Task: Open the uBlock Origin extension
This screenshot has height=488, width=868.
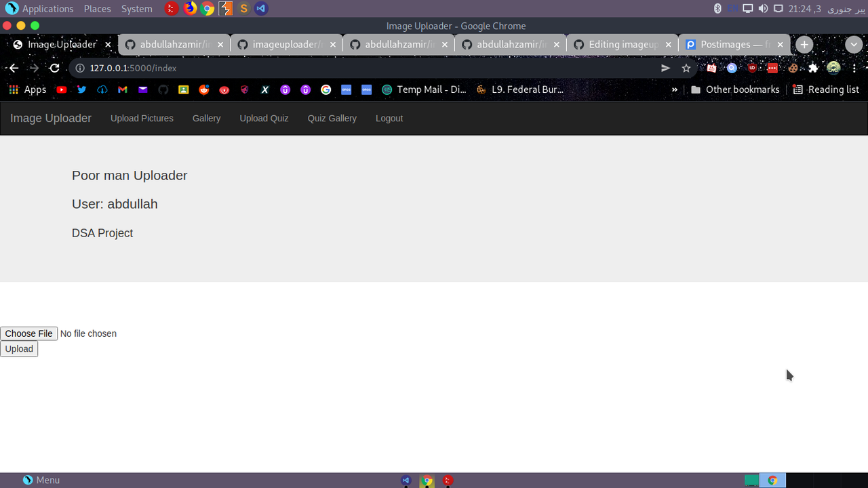Action: click(752, 68)
